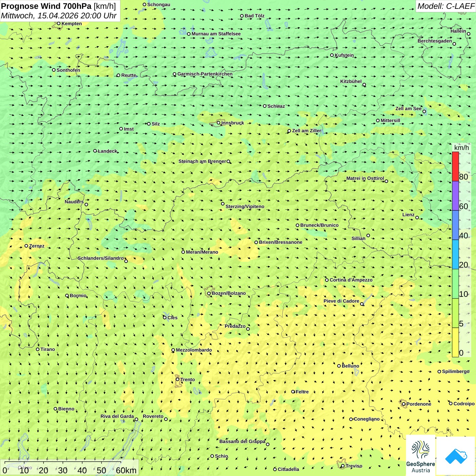This screenshot has width=476, height=476.
Task: Click the "Modell: C-LAEF" label
Action: click(x=446, y=6)
